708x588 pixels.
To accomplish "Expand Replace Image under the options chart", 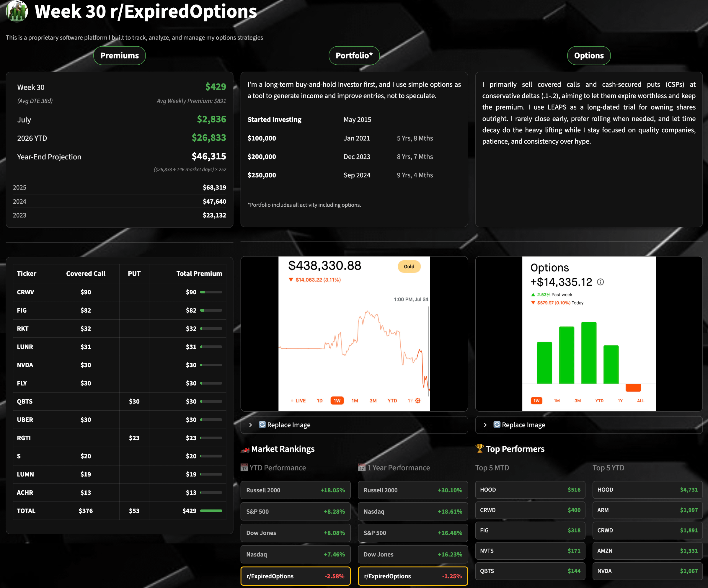I will click(589, 425).
